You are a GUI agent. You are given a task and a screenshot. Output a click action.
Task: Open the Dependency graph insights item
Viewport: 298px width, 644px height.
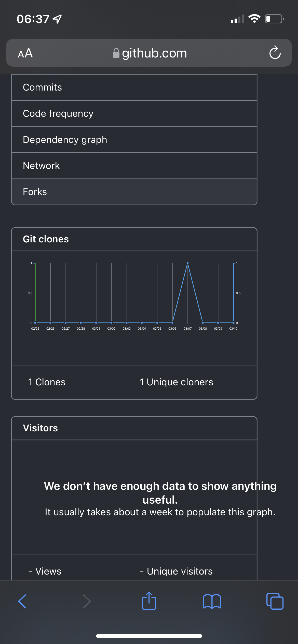click(134, 140)
